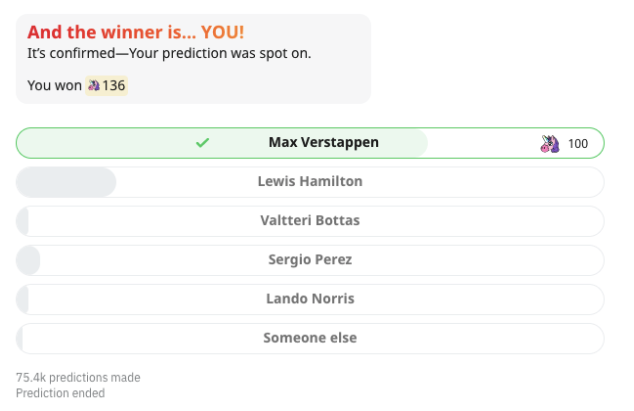
Task: Select the Lando Norris option
Action: click(310, 299)
